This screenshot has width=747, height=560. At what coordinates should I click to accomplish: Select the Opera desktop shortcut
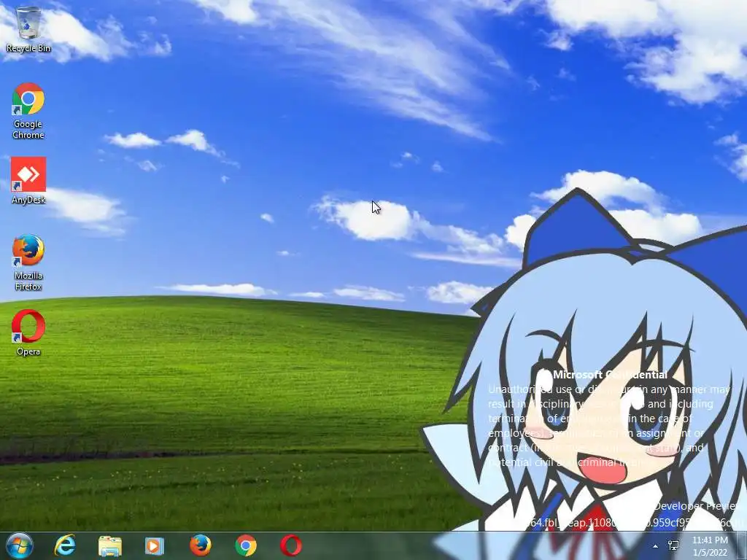(x=28, y=332)
